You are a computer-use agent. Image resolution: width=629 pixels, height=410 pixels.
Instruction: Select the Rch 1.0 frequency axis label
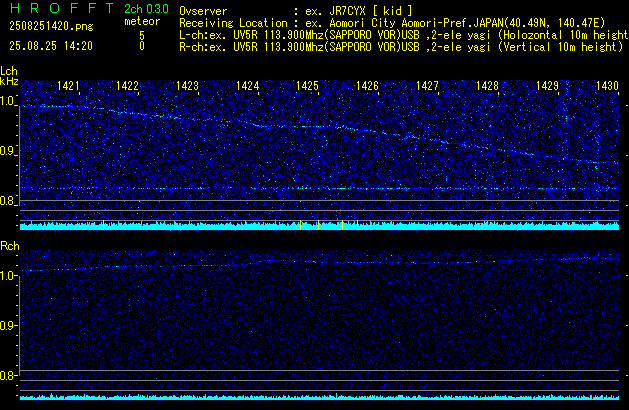[x=7, y=276]
